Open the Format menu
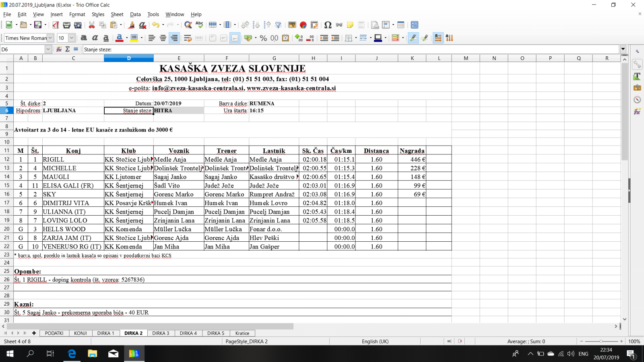Image resolution: width=644 pixels, height=362 pixels. coord(77,14)
